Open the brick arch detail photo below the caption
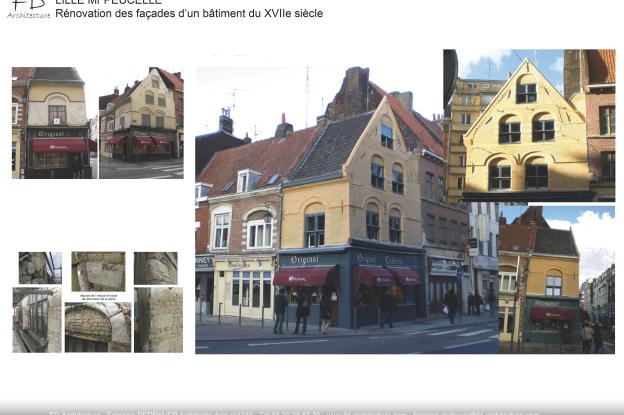 [98, 327]
